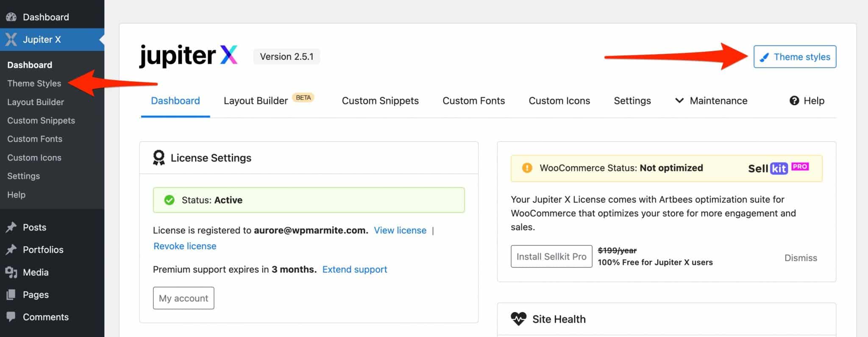Click the Posts pushpin icon
The image size is (868, 337).
click(x=11, y=227)
